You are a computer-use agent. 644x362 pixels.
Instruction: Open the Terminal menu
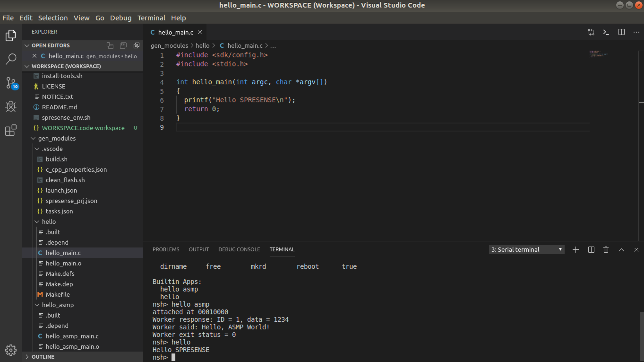click(x=151, y=18)
